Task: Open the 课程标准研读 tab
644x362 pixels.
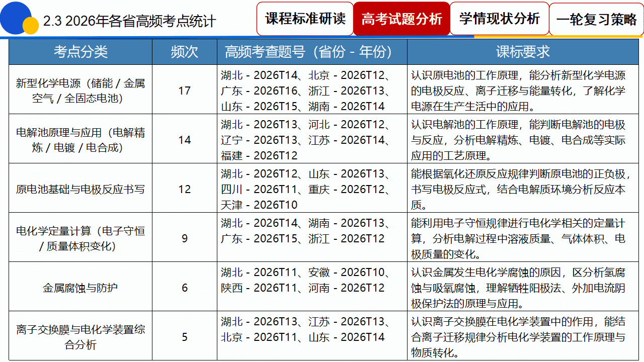Action: (305, 19)
